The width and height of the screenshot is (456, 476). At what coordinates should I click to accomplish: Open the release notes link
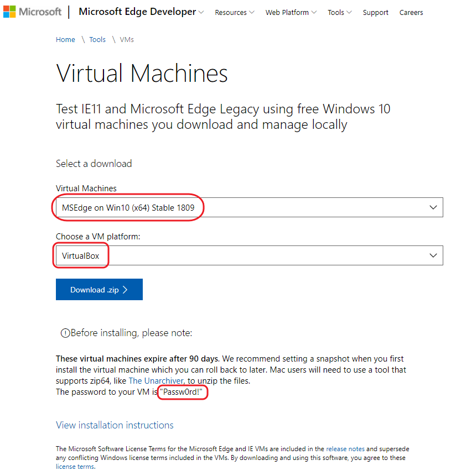click(x=345, y=449)
